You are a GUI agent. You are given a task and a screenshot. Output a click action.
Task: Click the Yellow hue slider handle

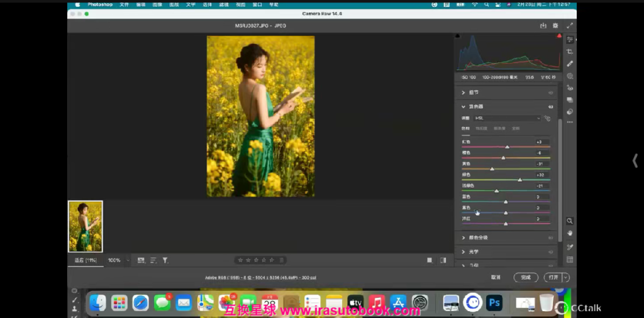pos(492,168)
